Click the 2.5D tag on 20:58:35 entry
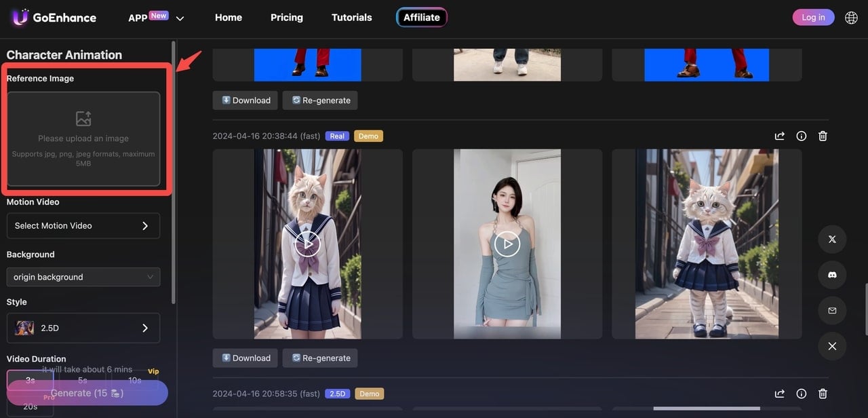868x418 pixels. click(x=337, y=394)
